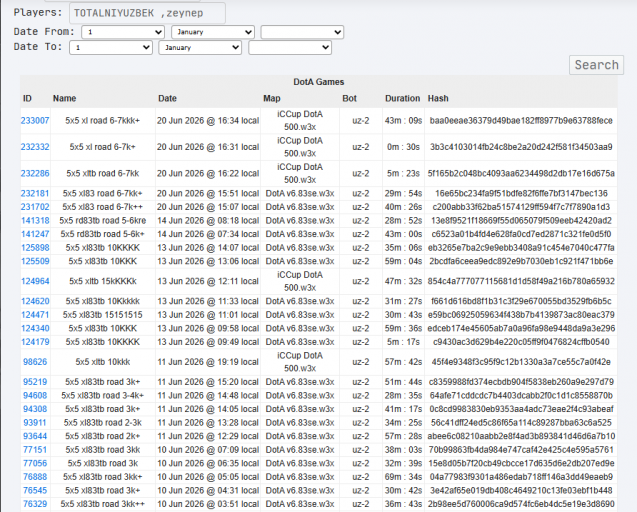This screenshot has width=637, height=512.
Task: Select game name '5x5 xl road 6-7kkk+'
Action: pos(102,121)
